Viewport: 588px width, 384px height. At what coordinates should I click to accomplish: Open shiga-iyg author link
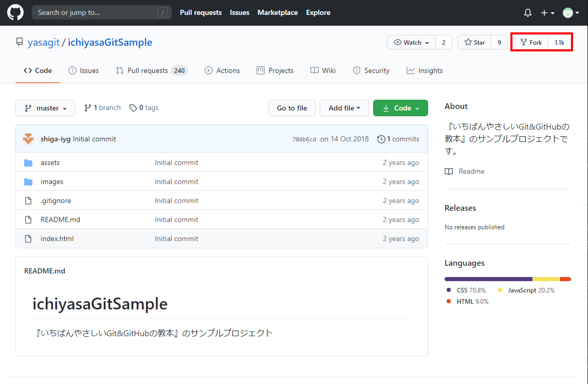point(56,139)
